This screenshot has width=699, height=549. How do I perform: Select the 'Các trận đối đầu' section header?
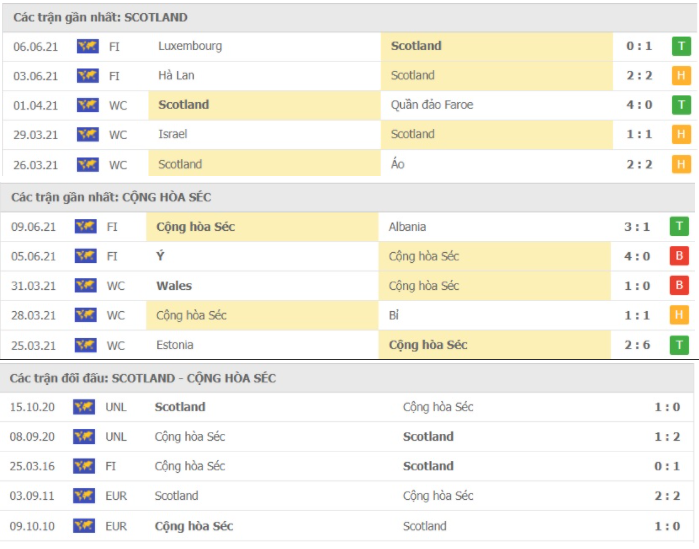(x=143, y=378)
